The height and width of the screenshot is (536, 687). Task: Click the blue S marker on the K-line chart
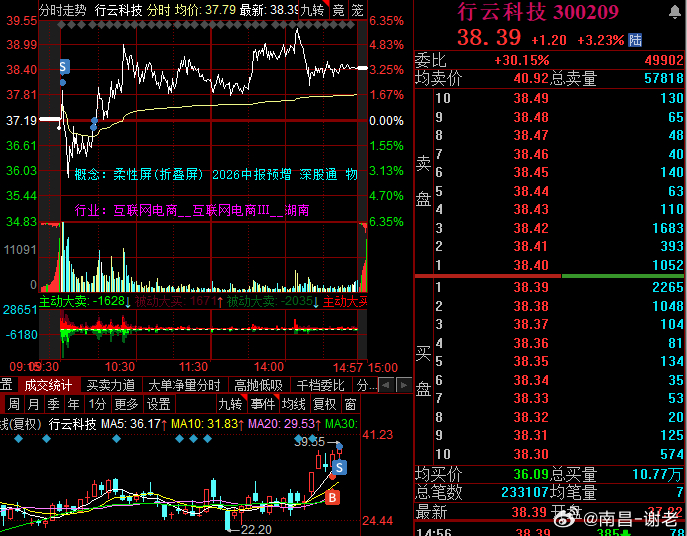tap(340, 467)
